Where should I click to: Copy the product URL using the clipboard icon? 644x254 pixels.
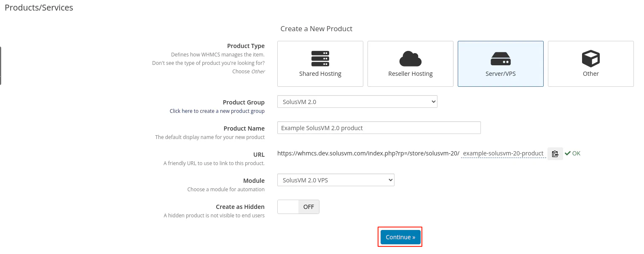pos(555,153)
